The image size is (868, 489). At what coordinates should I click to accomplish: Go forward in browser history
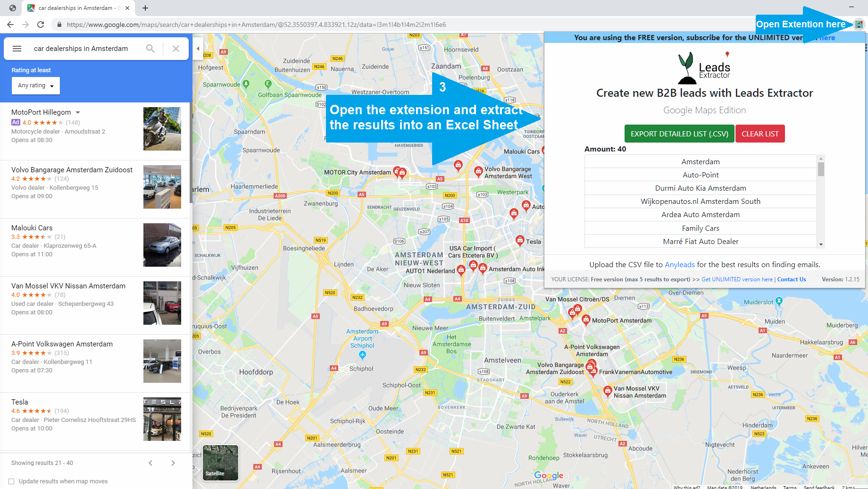click(25, 25)
